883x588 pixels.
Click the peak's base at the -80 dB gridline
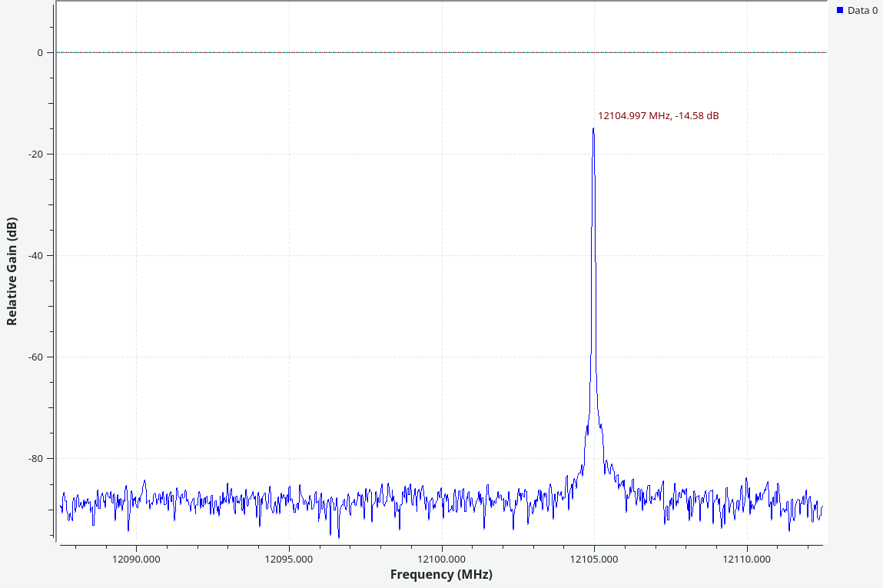(x=583, y=458)
